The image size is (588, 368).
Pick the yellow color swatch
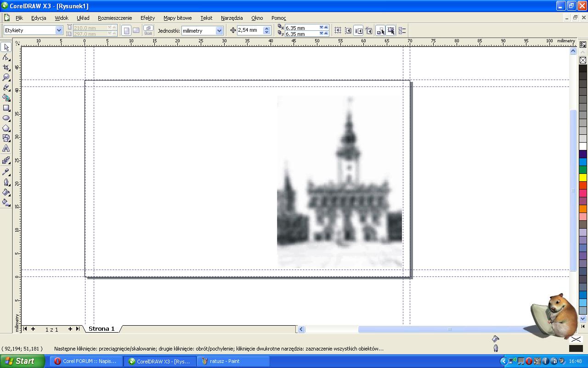point(582,178)
